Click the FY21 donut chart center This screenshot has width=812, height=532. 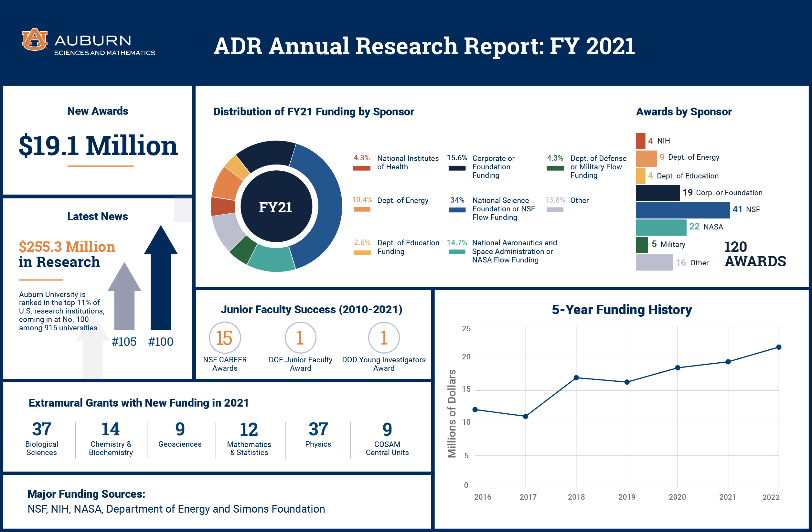click(276, 207)
